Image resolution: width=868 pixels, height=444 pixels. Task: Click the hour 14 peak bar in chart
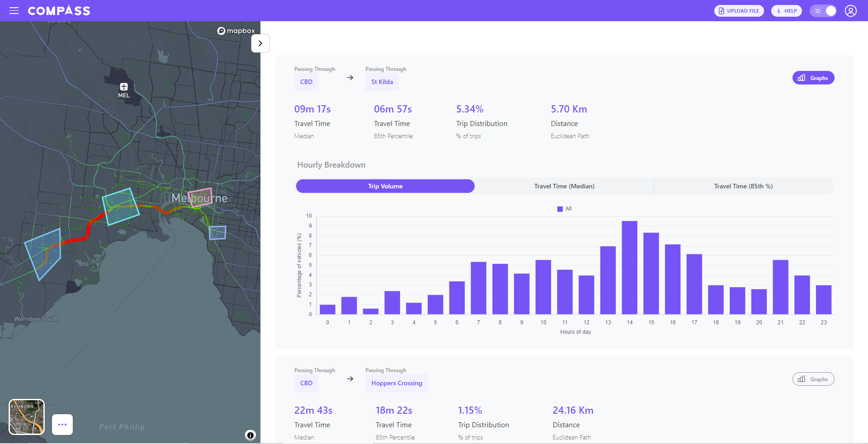[629, 267]
